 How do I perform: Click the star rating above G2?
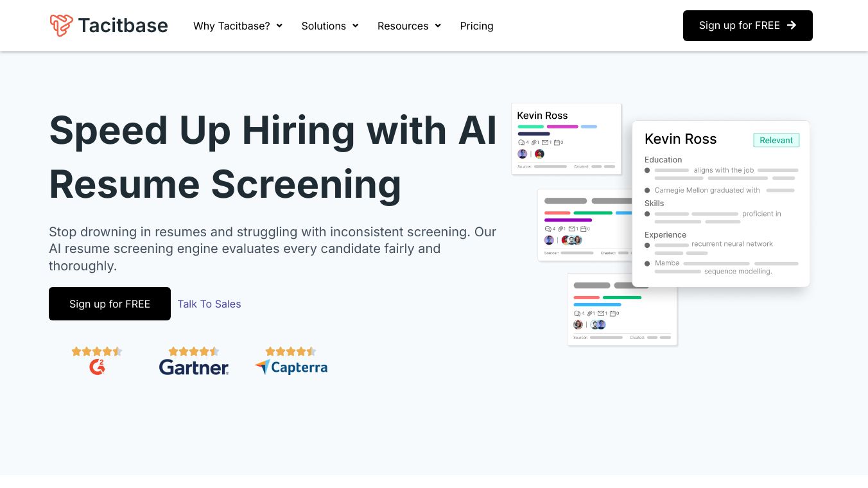click(x=97, y=351)
